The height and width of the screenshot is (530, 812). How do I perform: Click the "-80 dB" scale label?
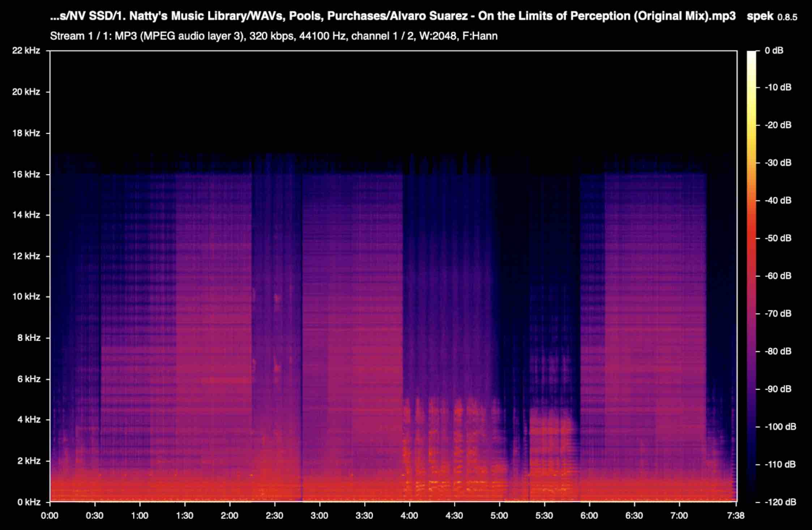778,351
